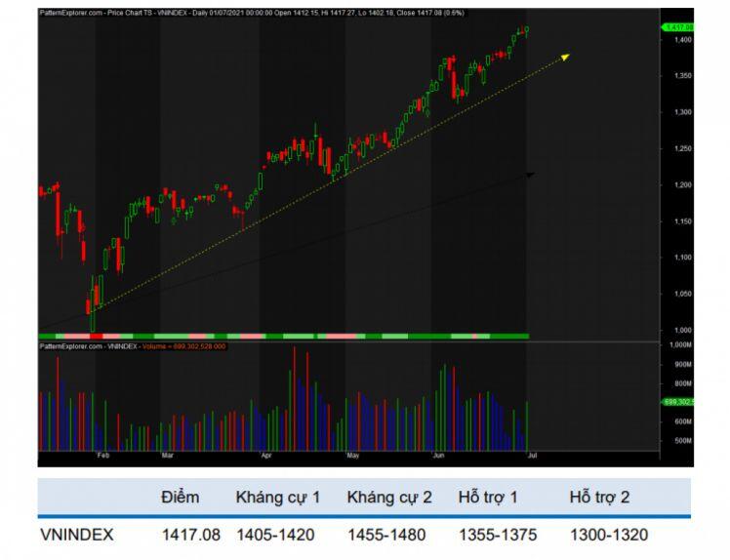Screen dimensions: 730x560
Task: Click the VNINDEX row label
Action: [x=77, y=535]
